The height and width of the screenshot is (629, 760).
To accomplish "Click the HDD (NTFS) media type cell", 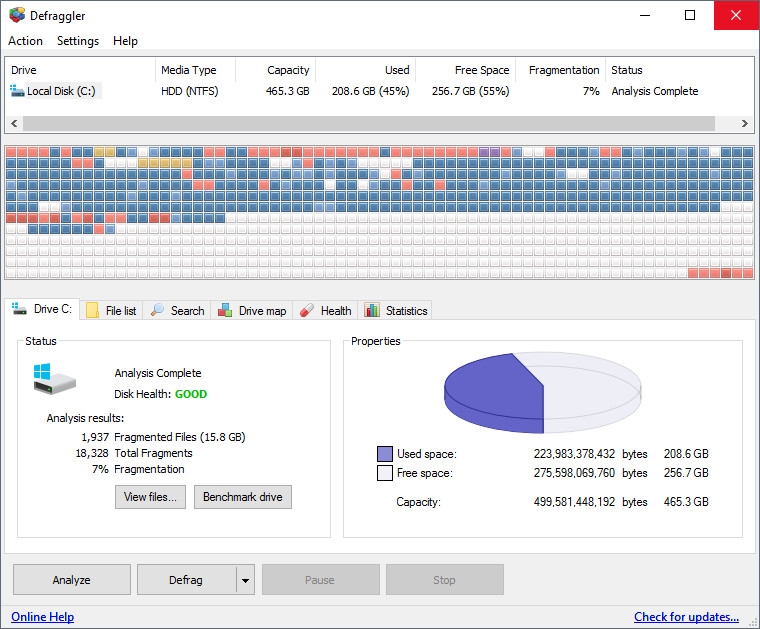I will point(190,91).
